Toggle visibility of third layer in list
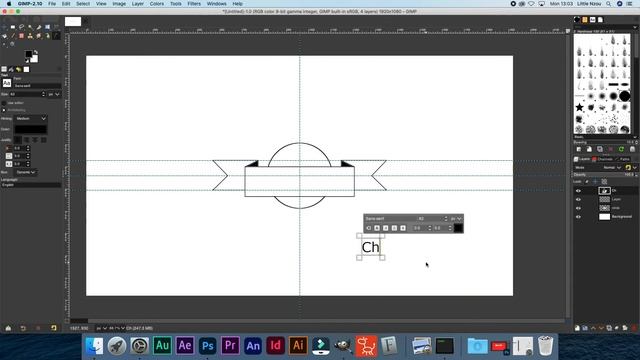 click(578, 208)
